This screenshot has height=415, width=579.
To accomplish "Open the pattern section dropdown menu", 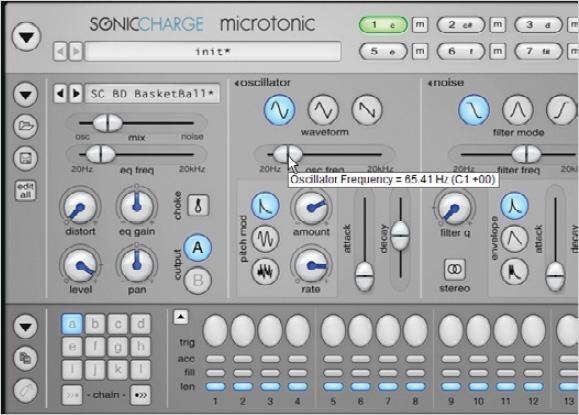I will (x=25, y=326).
